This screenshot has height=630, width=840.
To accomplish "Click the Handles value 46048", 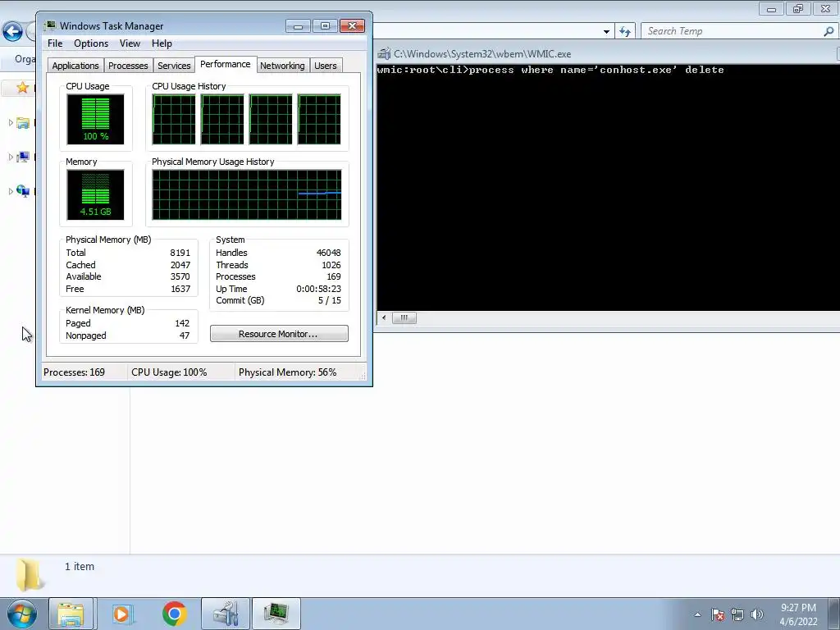I will coord(328,253).
